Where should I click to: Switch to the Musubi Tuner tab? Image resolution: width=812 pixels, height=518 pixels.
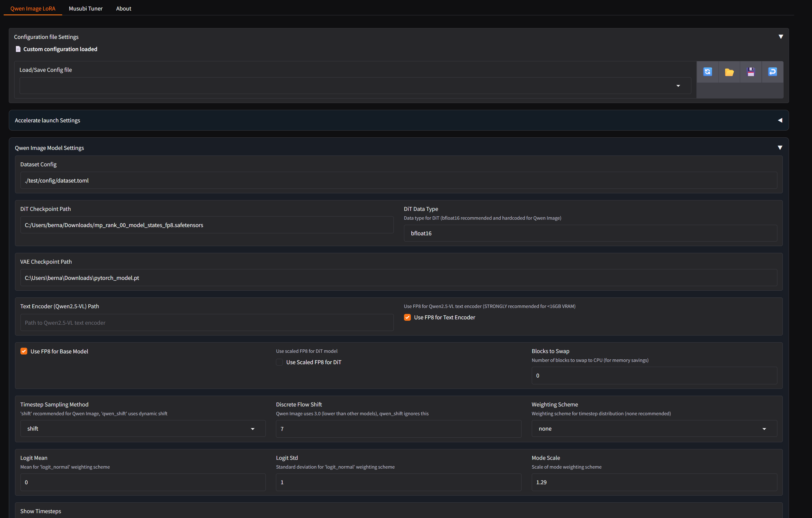(x=85, y=9)
